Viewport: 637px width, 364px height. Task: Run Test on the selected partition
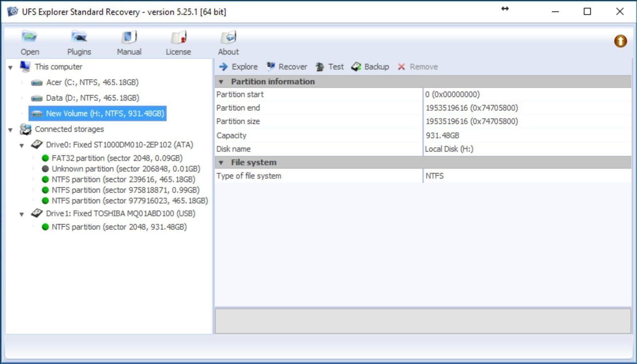pos(330,67)
